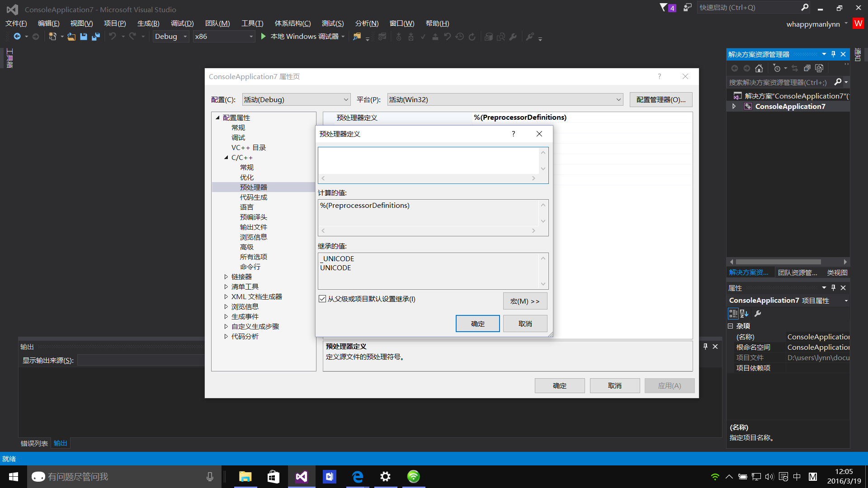This screenshot has width=868, height=488.
Task: Toggle inherit from parent or project defaults checkbox
Action: [322, 299]
